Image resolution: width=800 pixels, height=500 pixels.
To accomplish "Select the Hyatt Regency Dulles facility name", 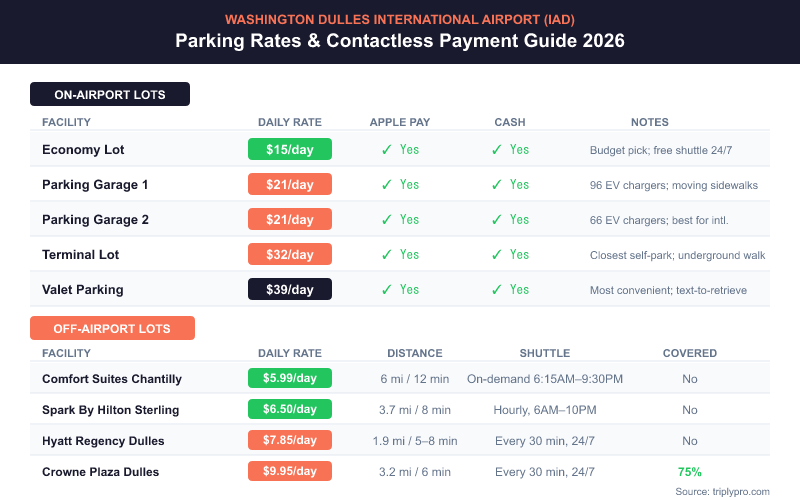I will 103,441.
